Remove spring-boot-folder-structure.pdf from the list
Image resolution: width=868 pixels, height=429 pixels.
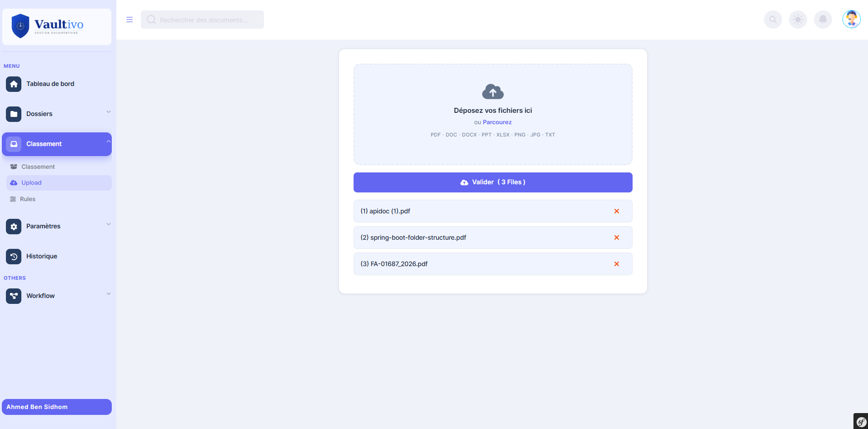tap(617, 237)
